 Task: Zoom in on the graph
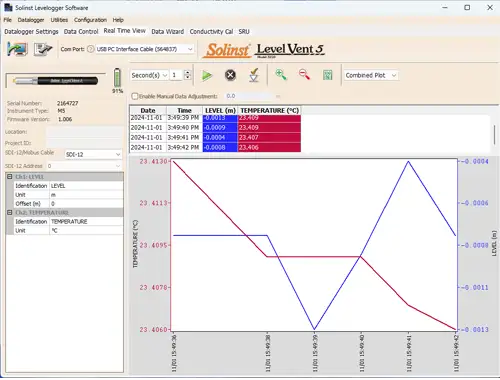pyautogui.click(x=281, y=75)
